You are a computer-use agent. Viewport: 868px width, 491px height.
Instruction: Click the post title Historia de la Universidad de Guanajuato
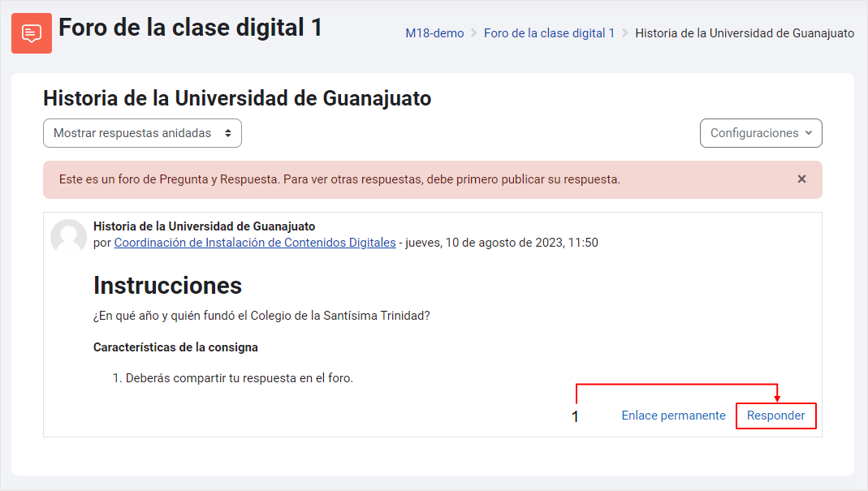click(x=205, y=226)
